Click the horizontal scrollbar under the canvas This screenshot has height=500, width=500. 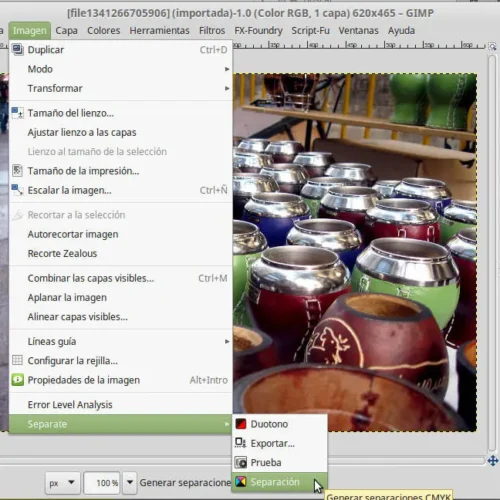[x=242, y=461]
